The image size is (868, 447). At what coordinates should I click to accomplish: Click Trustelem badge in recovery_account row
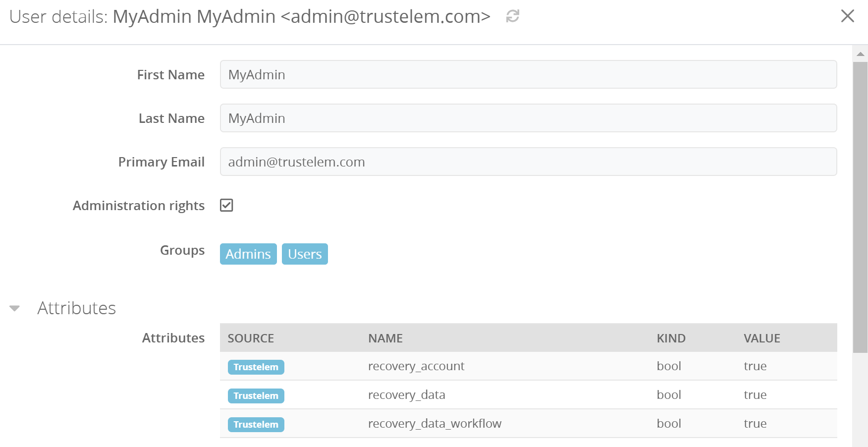(x=256, y=367)
